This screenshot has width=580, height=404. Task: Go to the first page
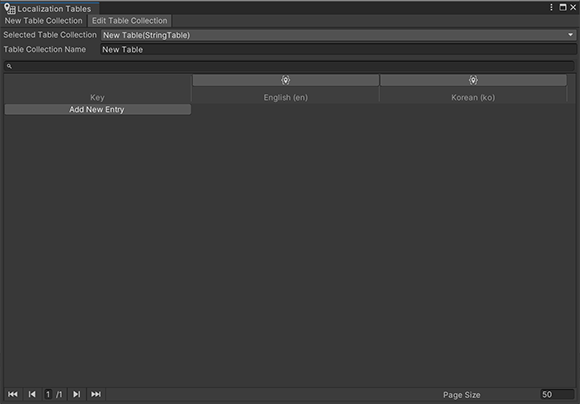[13, 394]
